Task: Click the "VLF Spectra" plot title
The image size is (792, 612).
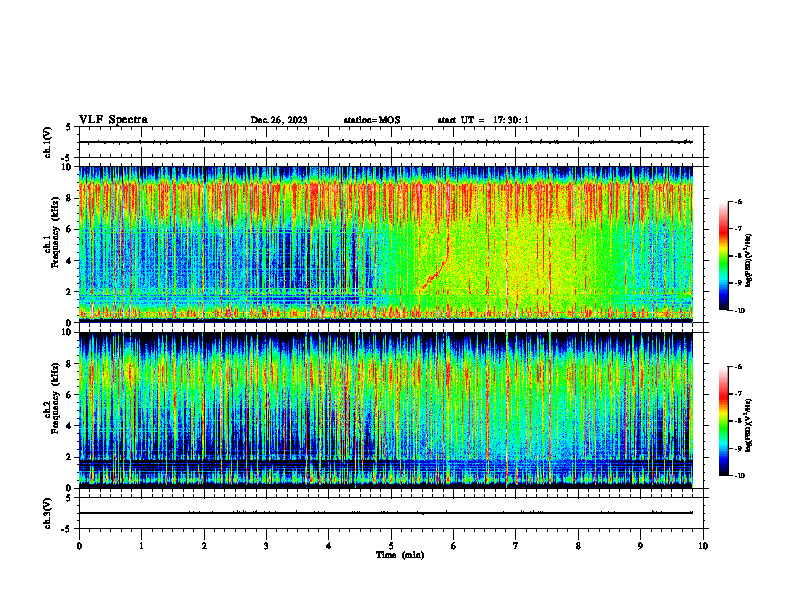Action: 113,120
